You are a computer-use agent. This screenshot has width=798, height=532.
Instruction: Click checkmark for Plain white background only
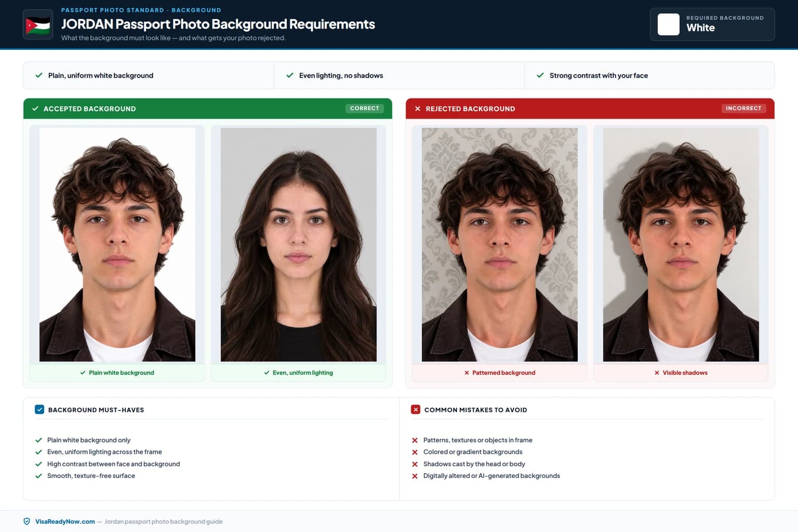click(38, 440)
